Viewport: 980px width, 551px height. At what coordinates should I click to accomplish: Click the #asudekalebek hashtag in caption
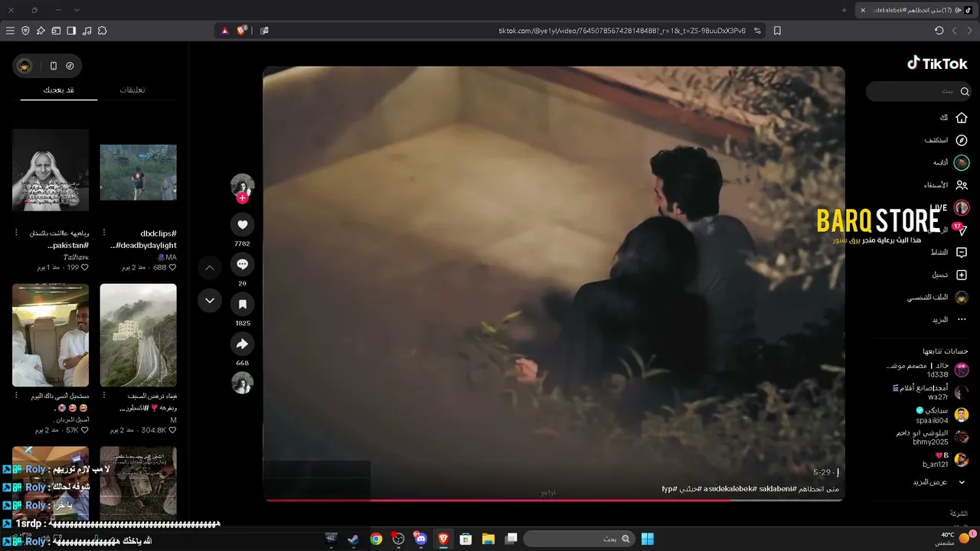pos(730,488)
